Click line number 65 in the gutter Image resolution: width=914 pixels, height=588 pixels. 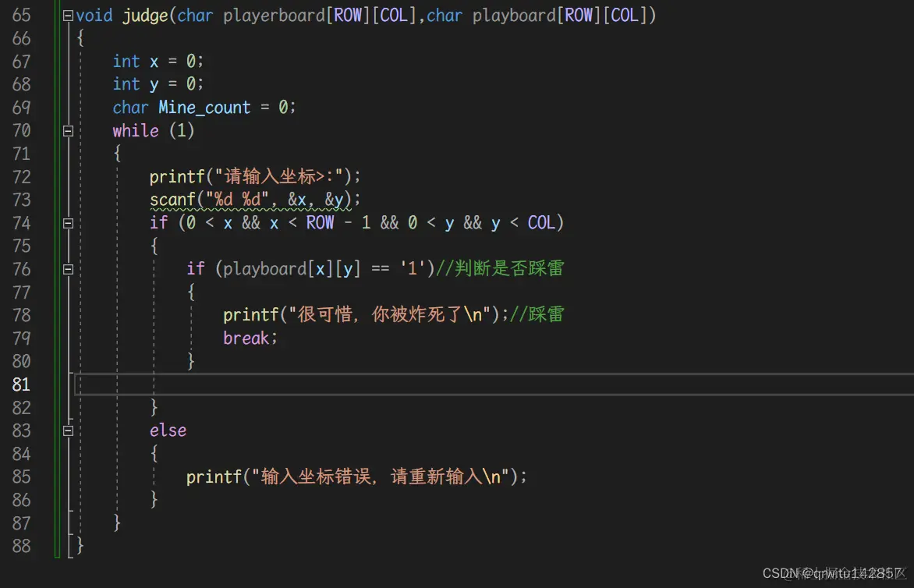[x=22, y=15]
